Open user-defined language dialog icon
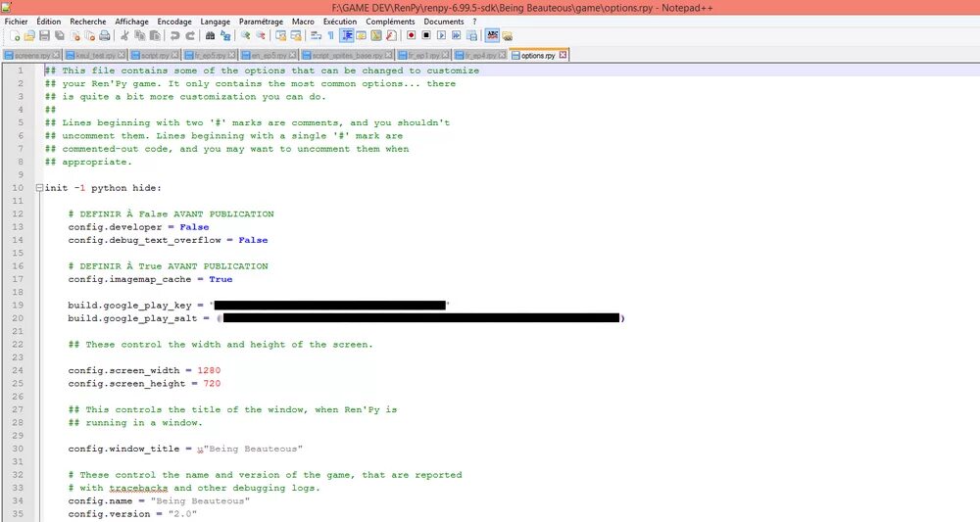980x522 pixels. tap(362, 35)
